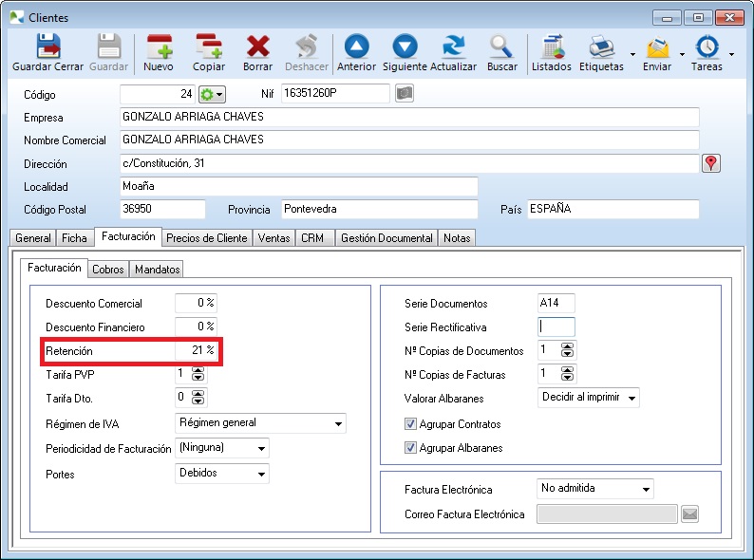
Task: Create a new client with Nuevo
Action: tap(158, 53)
